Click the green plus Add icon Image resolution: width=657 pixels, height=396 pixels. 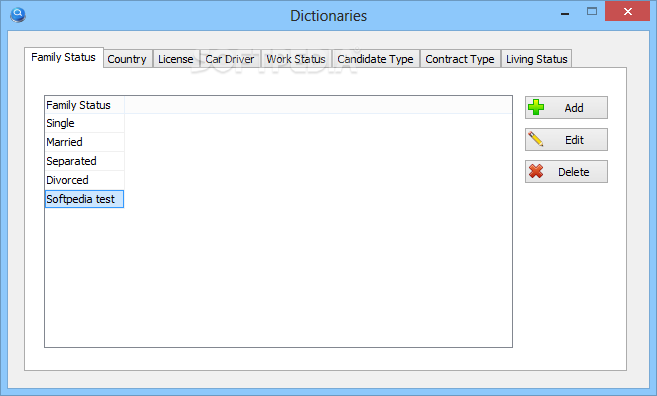536,107
